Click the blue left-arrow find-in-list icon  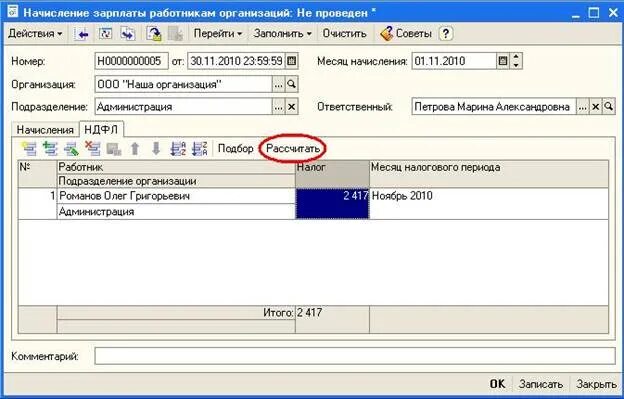(82, 34)
